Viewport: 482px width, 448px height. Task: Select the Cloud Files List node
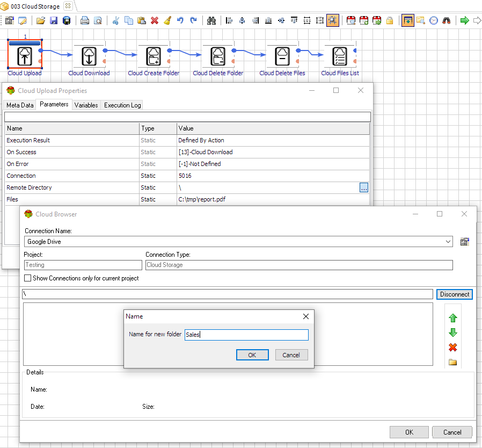point(340,56)
